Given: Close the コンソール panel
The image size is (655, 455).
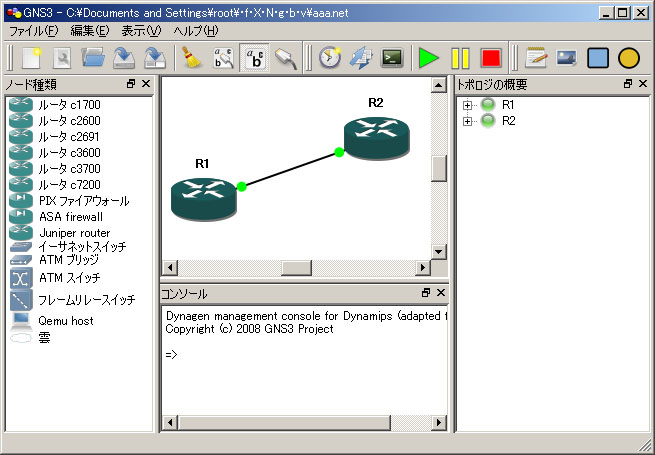Looking at the screenshot, I should pos(441,293).
